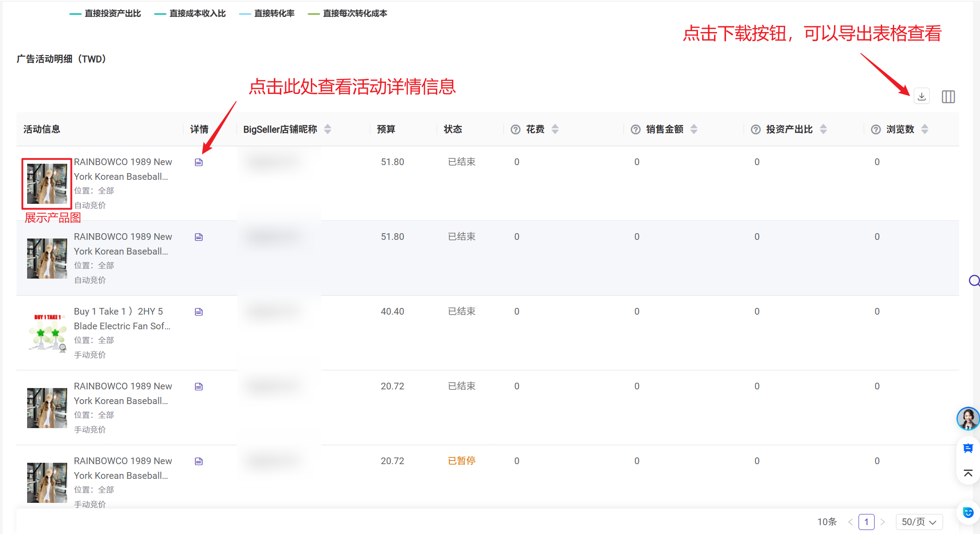Toggle 直接投资产出比 legend series
This screenshot has width=980, height=534.
[105, 13]
